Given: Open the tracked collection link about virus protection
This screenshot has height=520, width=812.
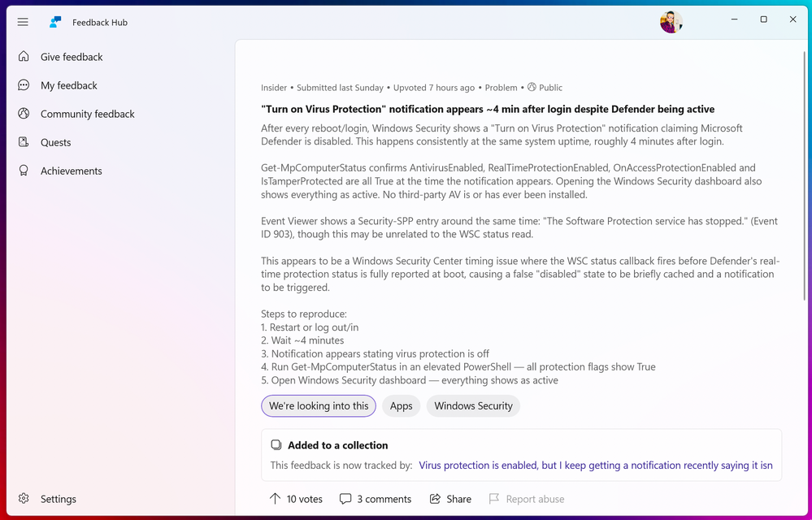Looking at the screenshot, I should tap(596, 465).
